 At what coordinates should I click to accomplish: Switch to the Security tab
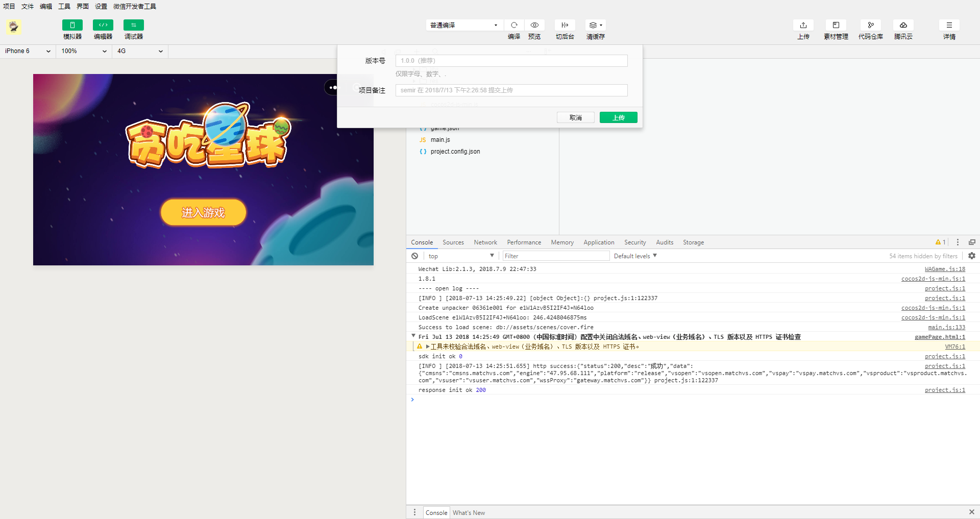pyautogui.click(x=635, y=242)
